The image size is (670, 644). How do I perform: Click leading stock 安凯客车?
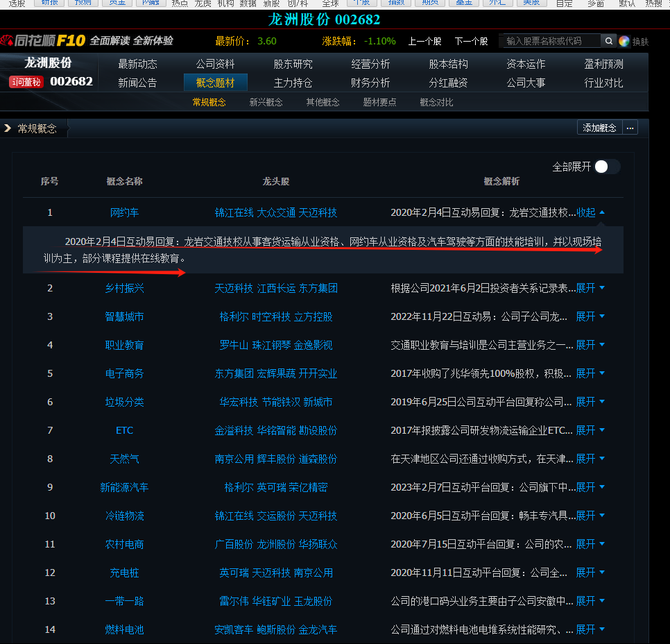point(234,629)
